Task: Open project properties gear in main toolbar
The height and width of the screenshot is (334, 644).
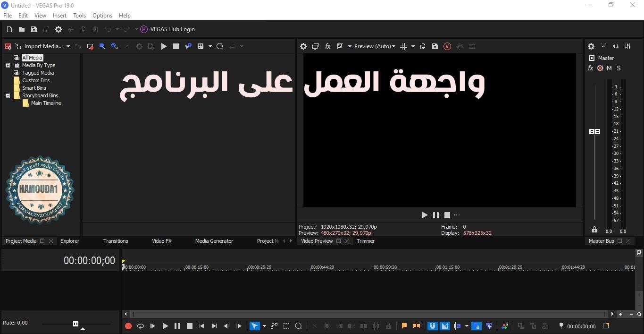Action: pos(59,29)
